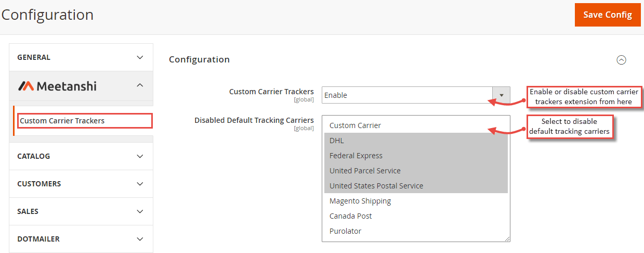
Task: Select Purolator in the carriers list
Action: click(416, 231)
